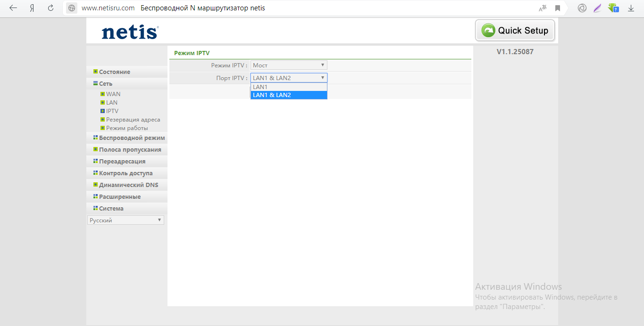Open Режим работы page
Viewport: 644px width, 326px height.
tap(127, 128)
